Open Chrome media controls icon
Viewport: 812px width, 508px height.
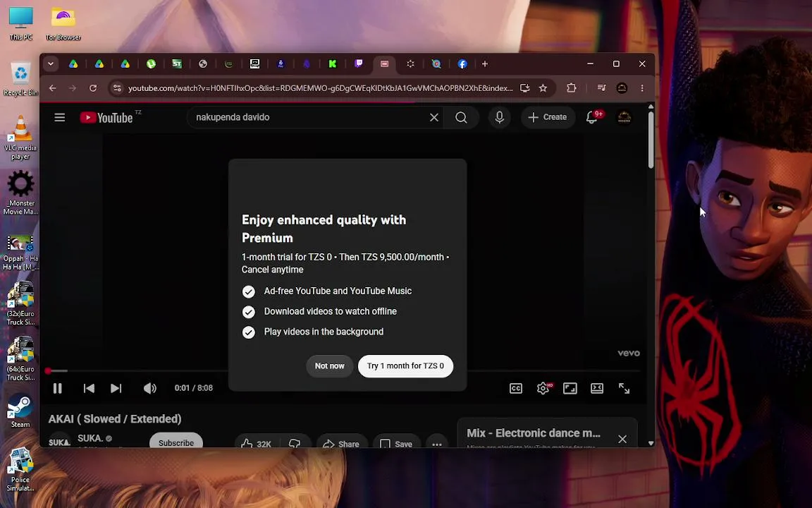(x=601, y=88)
